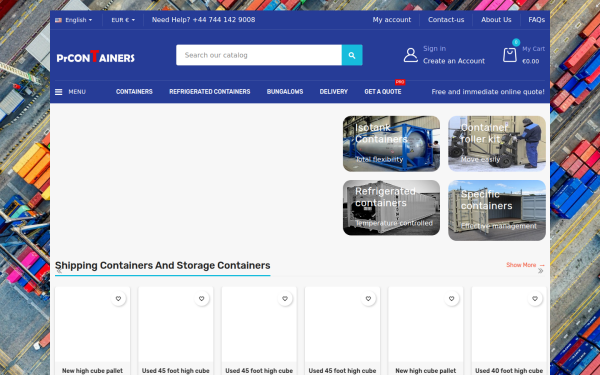600x375 pixels.
Task: Click 'Free and immediate online quote!' text
Action: pyautogui.click(x=488, y=92)
